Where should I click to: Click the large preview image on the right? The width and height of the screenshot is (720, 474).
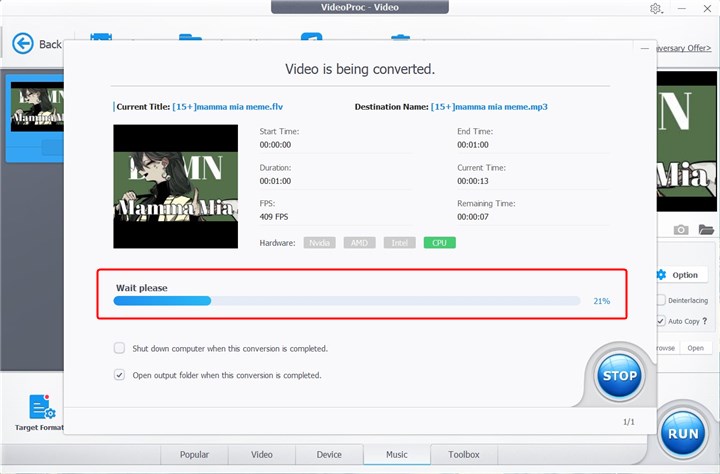pyautogui.click(x=687, y=141)
